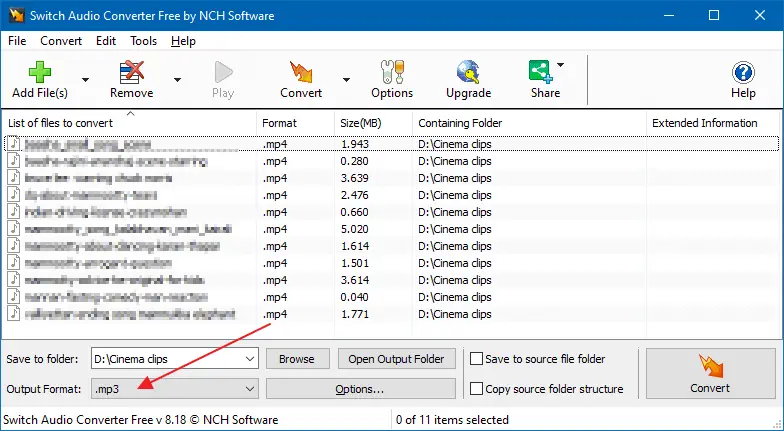Select file icon in the 0.660 MB row
The height and width of the screenshot is (431, 784).
[14, 212]
